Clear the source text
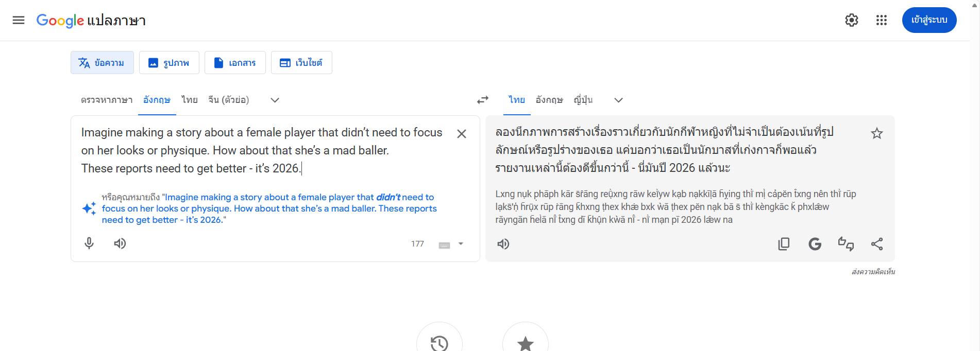 click(461, 134)
